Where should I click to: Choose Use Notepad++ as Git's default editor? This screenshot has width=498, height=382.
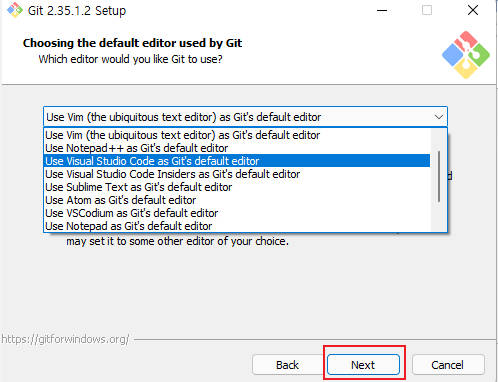(x=237, y=148)
